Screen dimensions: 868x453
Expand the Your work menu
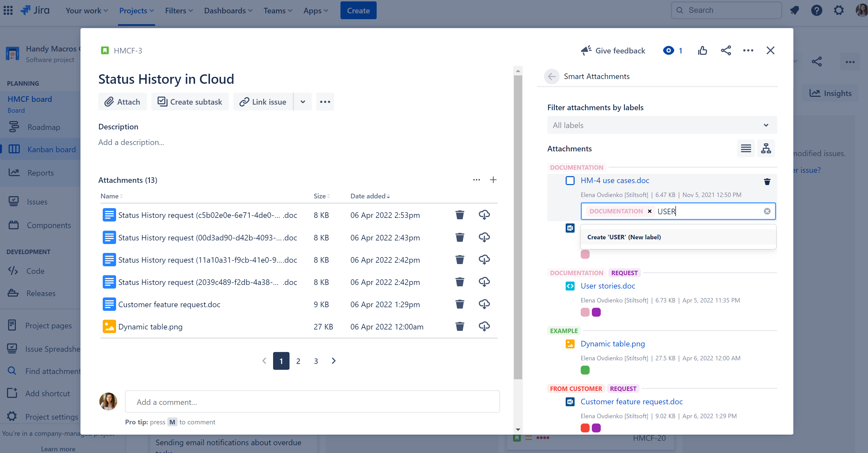[x=87, y=11]
